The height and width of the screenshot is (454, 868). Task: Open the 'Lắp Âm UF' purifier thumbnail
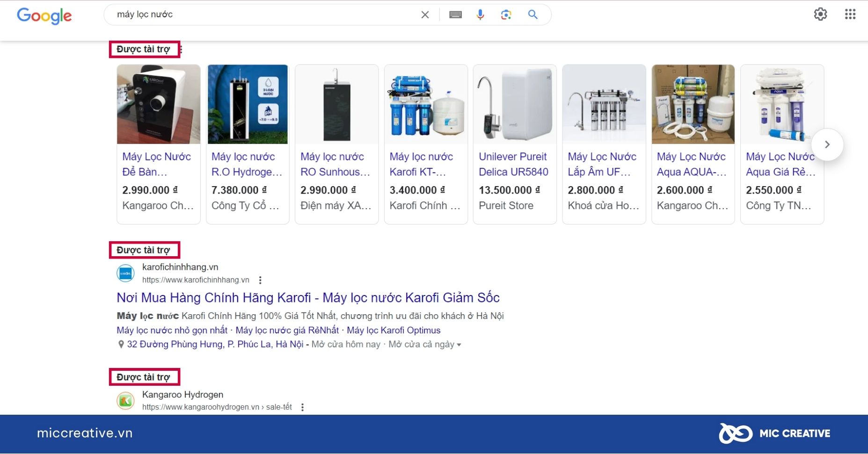coord(604,104)
